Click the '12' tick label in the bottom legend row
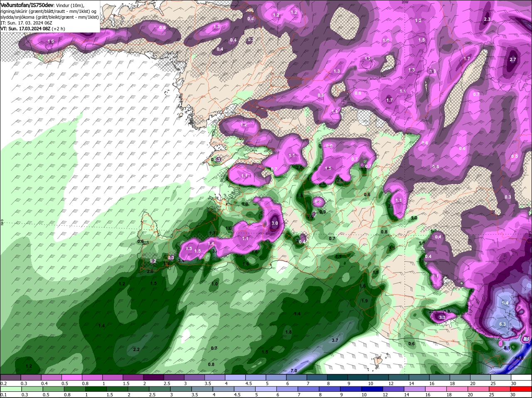 (x=385, y=395)
